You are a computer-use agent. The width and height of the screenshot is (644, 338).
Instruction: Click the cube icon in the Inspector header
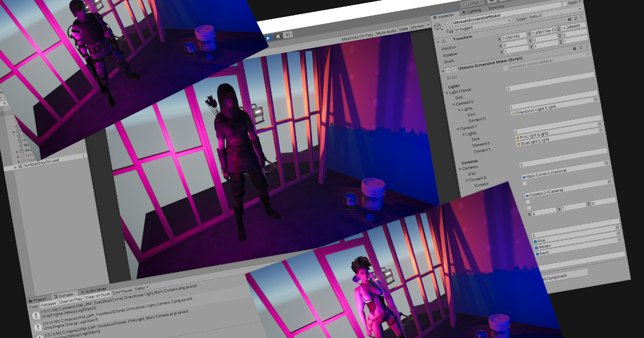coord(437,26)
